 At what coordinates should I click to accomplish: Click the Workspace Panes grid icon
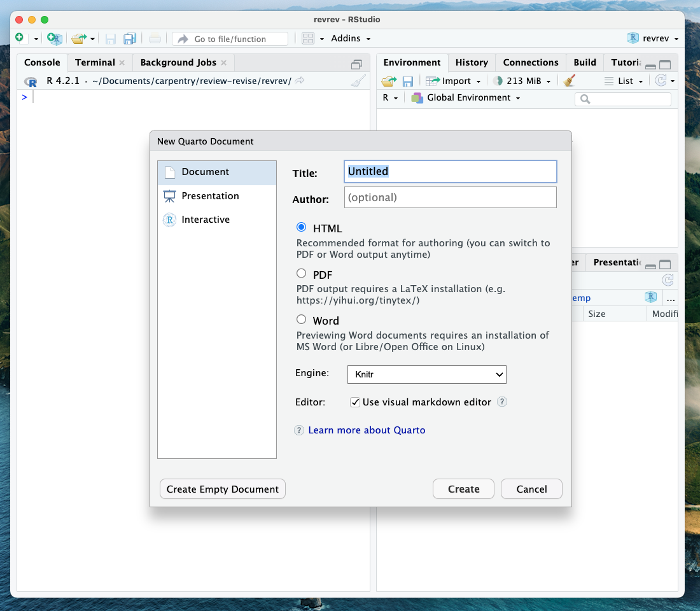[308, 38]
